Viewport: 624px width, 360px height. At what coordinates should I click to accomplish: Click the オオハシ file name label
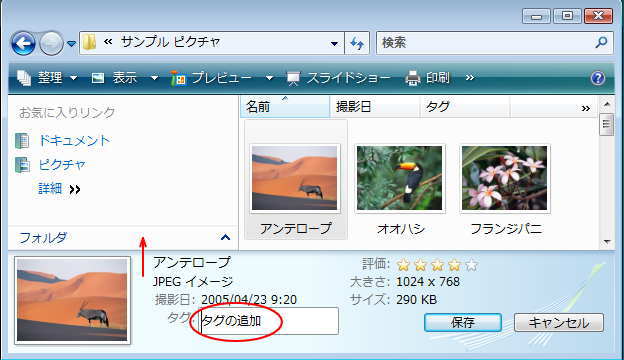401,229
